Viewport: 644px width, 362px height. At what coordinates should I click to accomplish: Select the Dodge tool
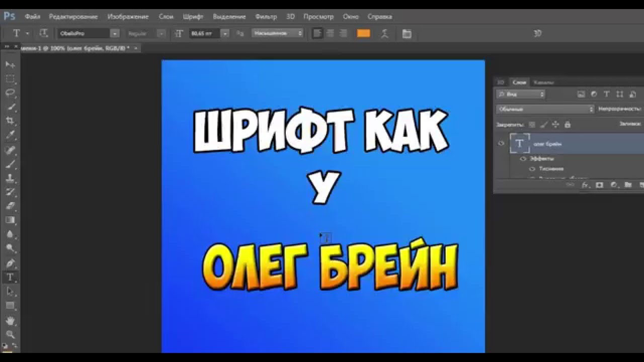click(10, 248)
